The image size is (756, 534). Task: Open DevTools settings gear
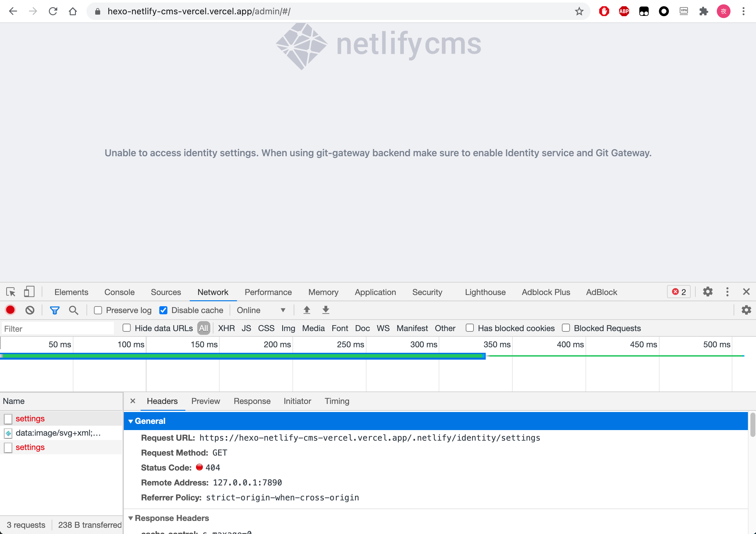tap(708, 292)
